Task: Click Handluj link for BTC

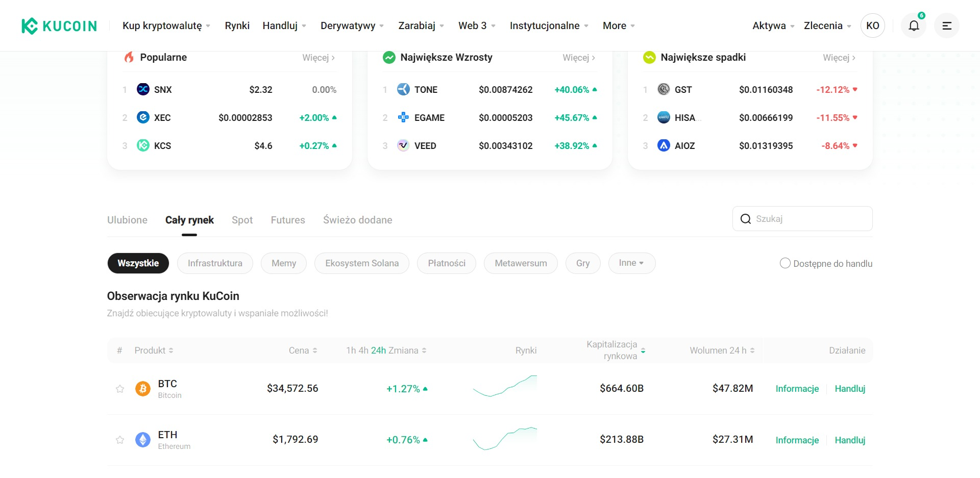Action: (x=850, y=389)
